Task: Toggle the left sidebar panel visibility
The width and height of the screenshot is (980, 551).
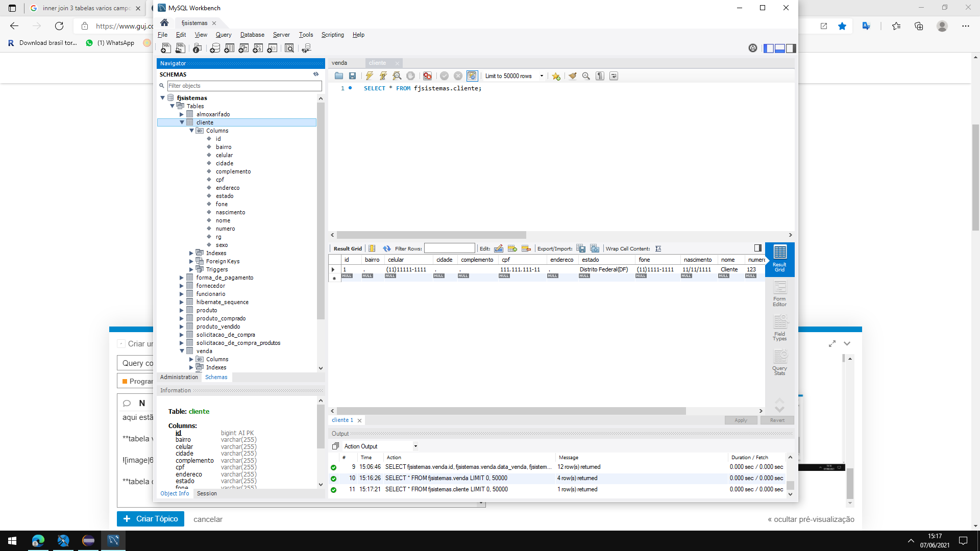Action: click(768, 48)
